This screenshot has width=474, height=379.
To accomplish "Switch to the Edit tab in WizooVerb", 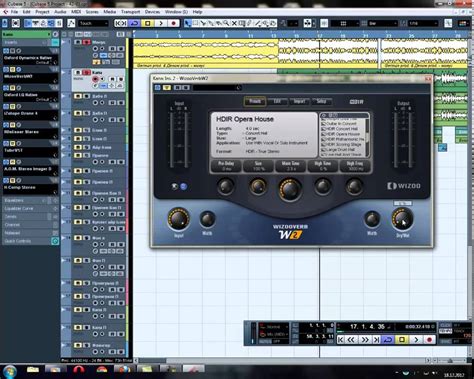I will pos(277,101).
